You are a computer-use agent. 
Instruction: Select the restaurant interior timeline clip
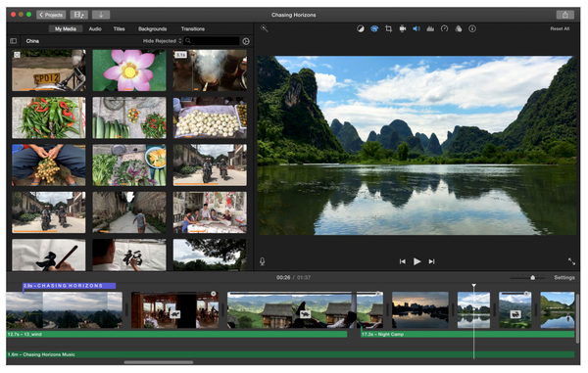(175, 310)
